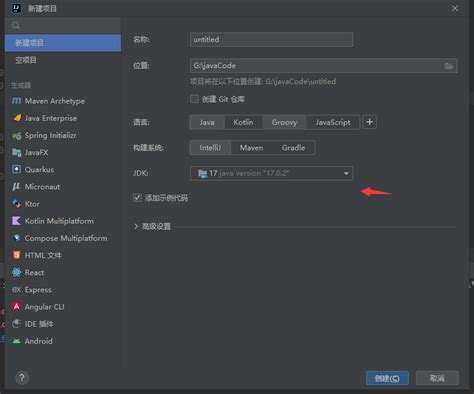
Task: Pick the Angular CLI icon
Action: point(16,307)
